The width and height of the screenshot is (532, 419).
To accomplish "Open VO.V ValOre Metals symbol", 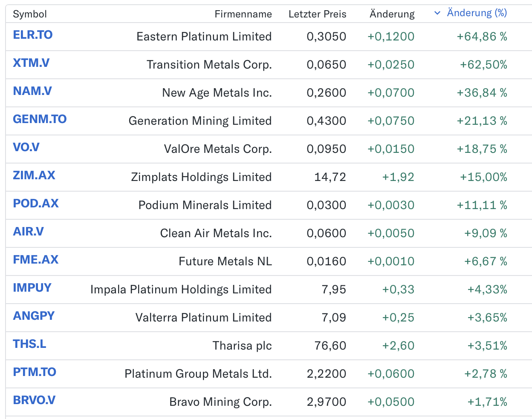I will coord(26,147).
